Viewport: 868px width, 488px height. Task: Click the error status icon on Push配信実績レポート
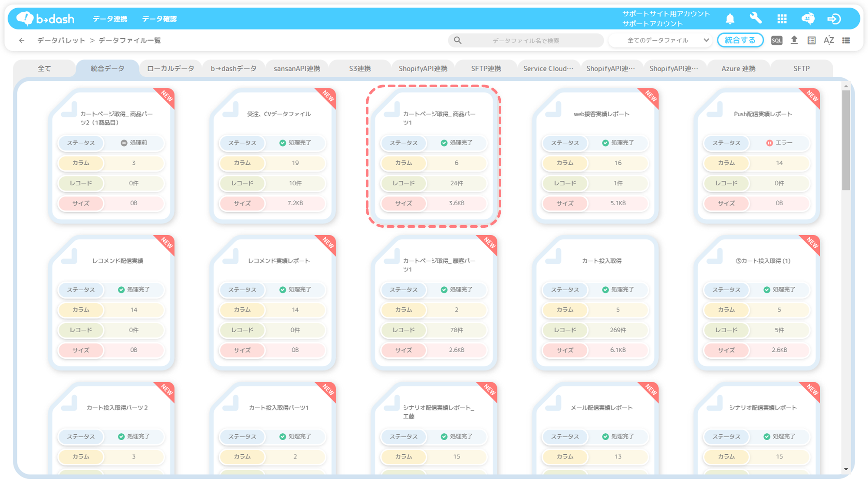[x=769, y=143]
